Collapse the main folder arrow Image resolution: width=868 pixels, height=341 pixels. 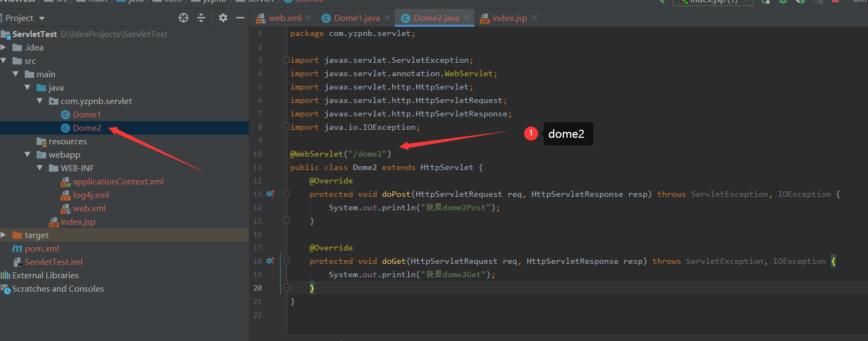[x=16, y=74]
